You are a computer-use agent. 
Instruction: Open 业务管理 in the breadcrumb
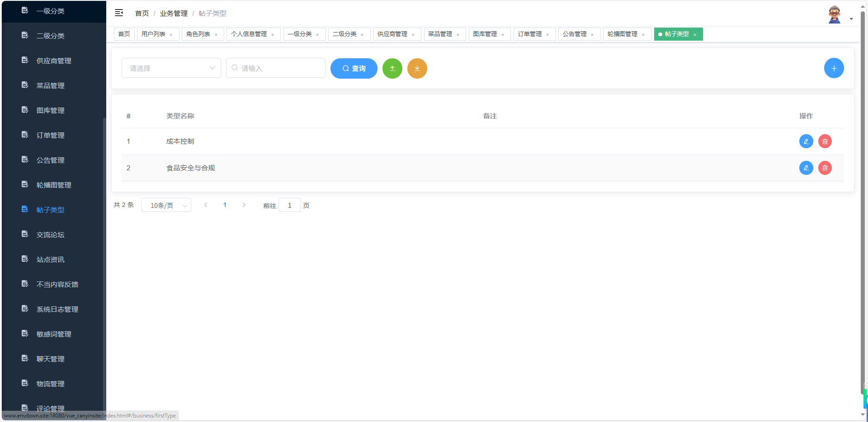pyautogui.click(x=174, y=13)
